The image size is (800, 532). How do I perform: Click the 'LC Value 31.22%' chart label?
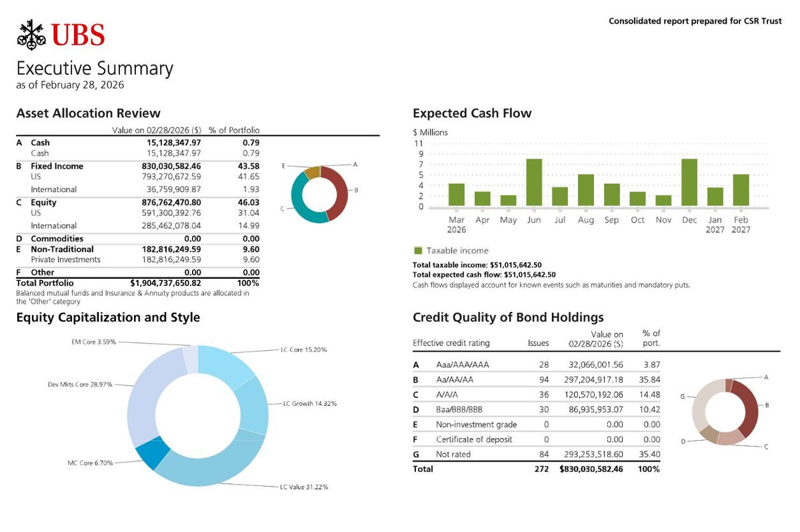304,487
